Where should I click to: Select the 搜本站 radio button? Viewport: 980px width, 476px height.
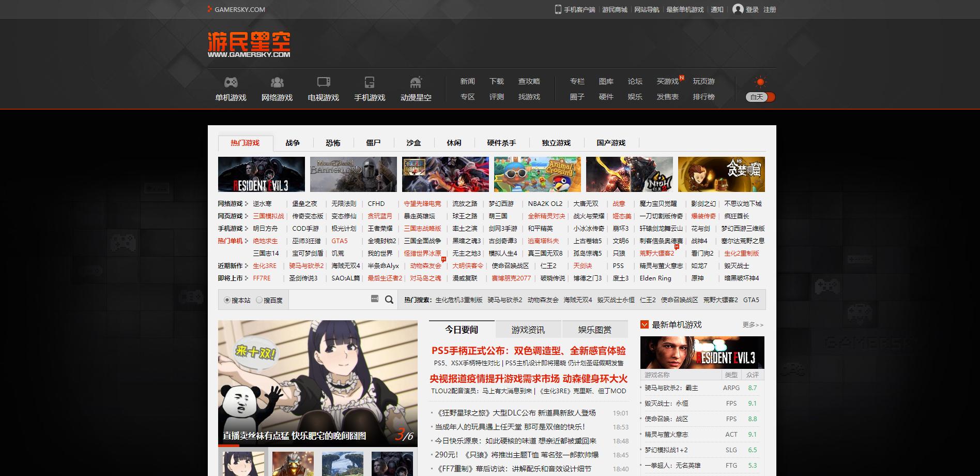click(227, 300)
